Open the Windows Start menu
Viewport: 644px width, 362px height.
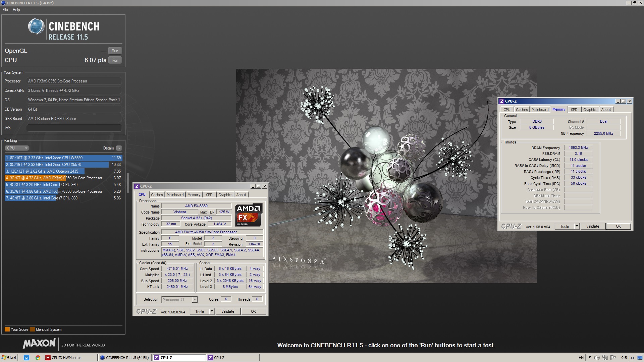(9, 358)
